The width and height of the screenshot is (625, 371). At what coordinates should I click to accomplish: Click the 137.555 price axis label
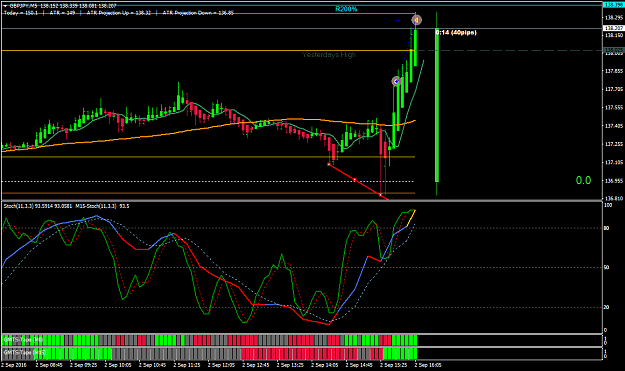(614, 107)
